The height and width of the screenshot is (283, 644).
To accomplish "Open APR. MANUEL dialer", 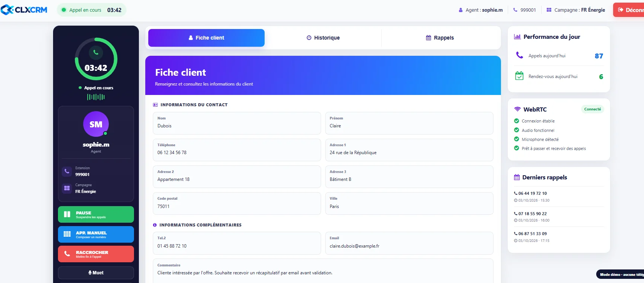I will (96, 234).
